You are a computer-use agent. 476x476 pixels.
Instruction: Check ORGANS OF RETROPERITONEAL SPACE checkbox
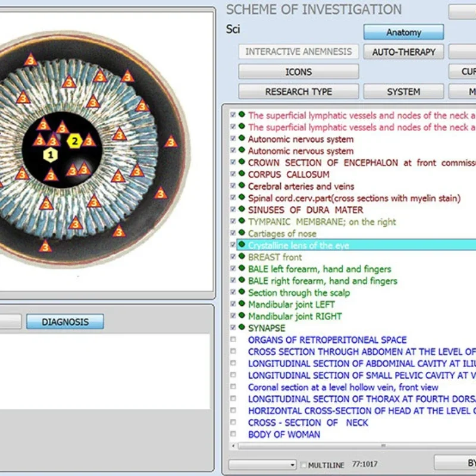click(x=233, y=339)
